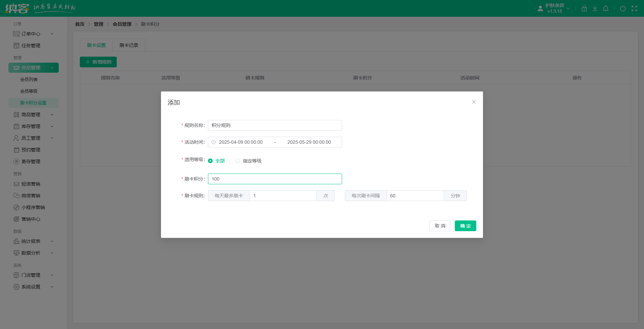Toggle fullscreen via the expand icon
The height and width of the screenshot is (329, 644).
pos(635,8)
